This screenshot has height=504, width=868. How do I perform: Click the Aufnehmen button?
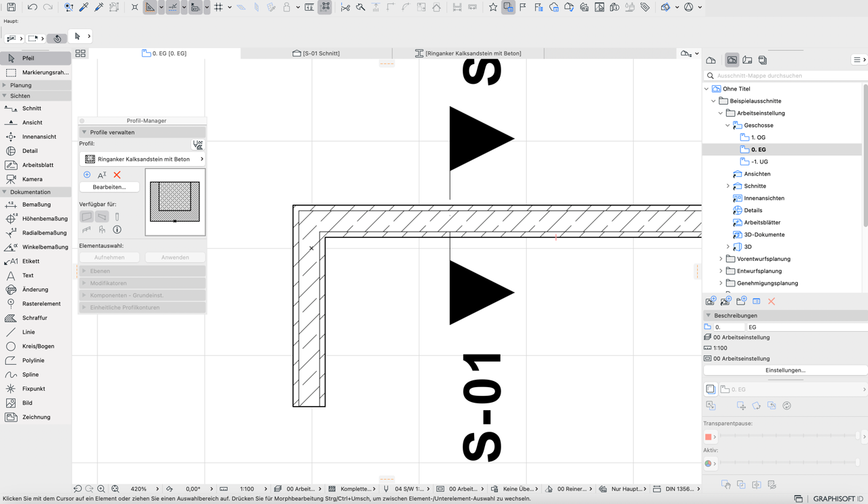tap(109, 257)
